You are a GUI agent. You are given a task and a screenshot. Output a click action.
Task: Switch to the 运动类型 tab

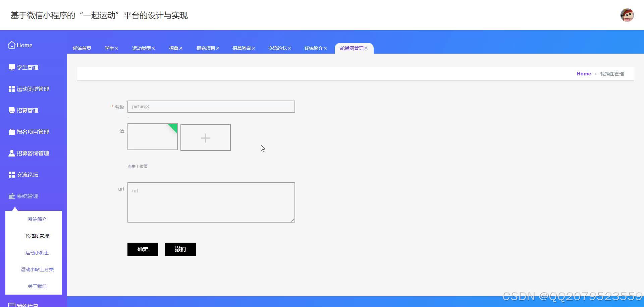point(141,48)
